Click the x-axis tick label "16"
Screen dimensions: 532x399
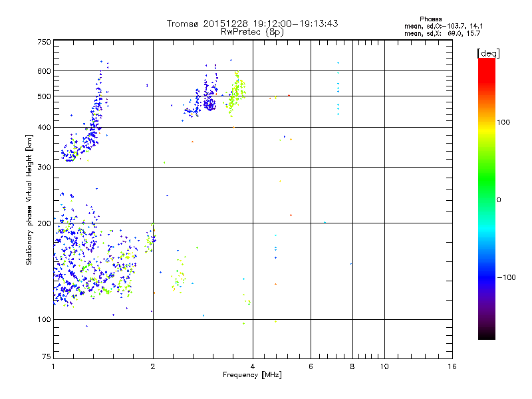452,366
